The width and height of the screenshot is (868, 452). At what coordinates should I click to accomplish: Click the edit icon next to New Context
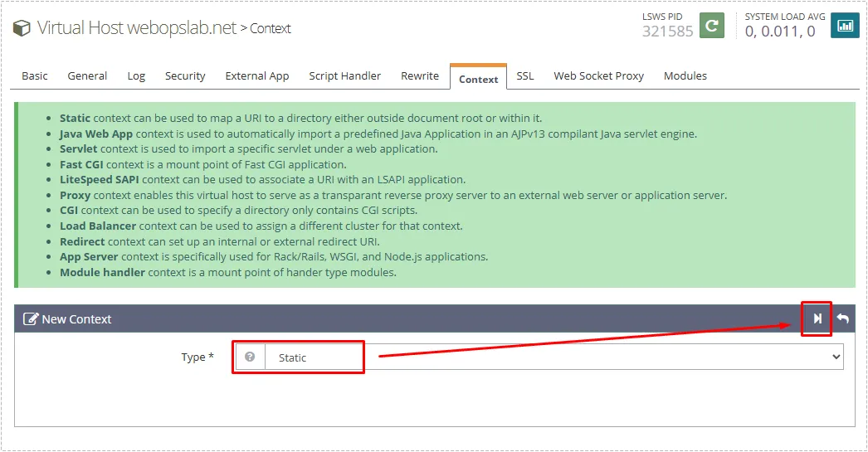31,319
